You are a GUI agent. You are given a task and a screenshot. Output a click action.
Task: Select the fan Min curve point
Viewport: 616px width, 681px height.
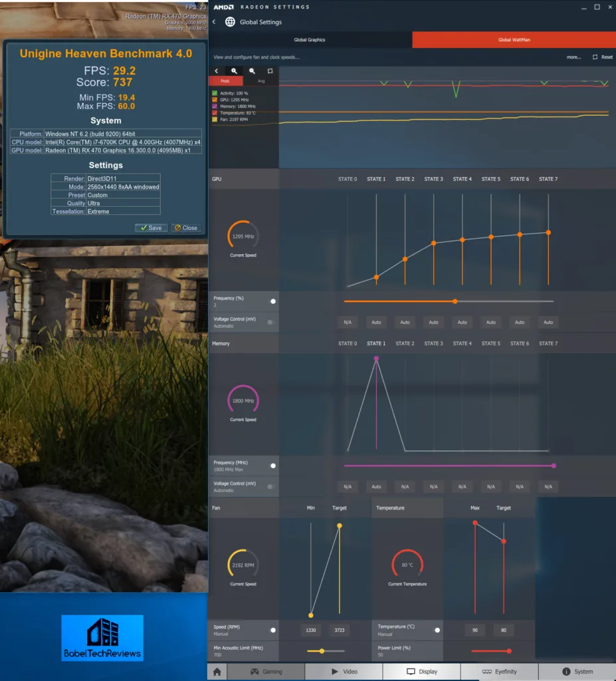[x=311, y=615]
